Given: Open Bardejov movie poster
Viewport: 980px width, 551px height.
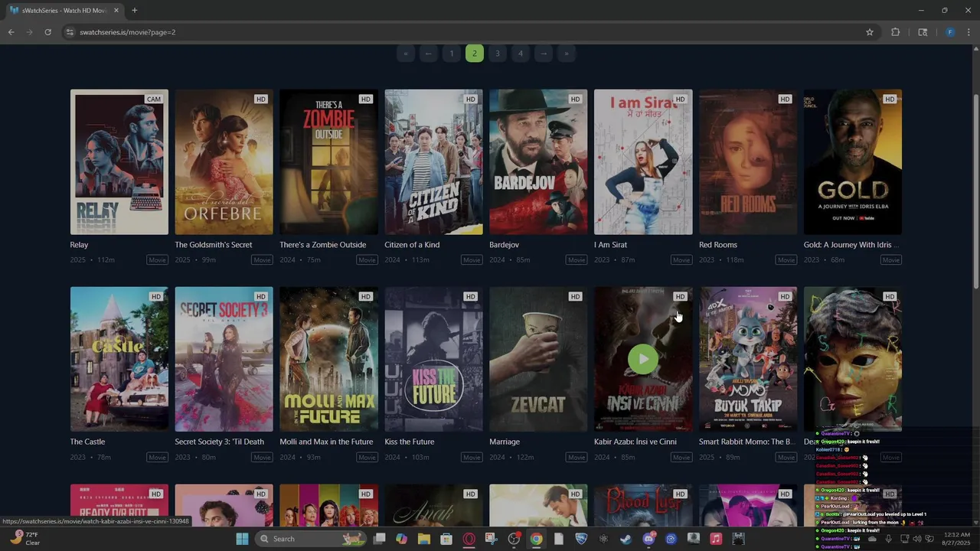Looking at the screenshot, I should point(538,162).
